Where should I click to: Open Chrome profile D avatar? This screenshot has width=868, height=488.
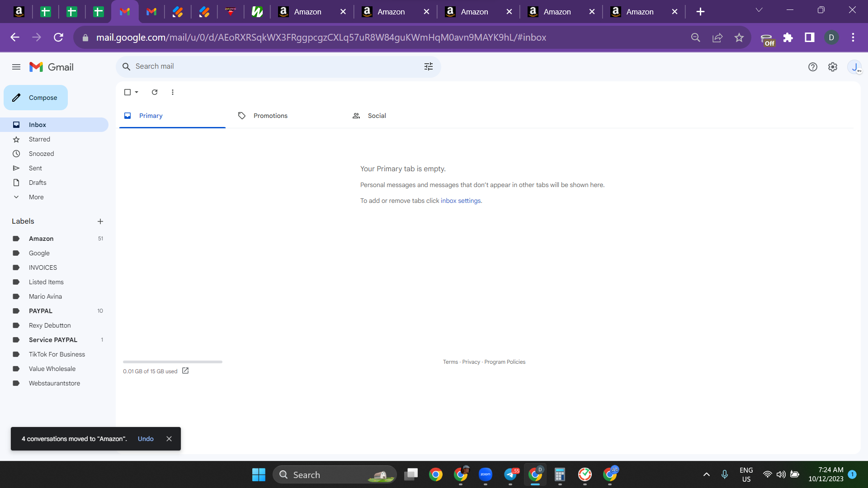[x=831, y=38]
